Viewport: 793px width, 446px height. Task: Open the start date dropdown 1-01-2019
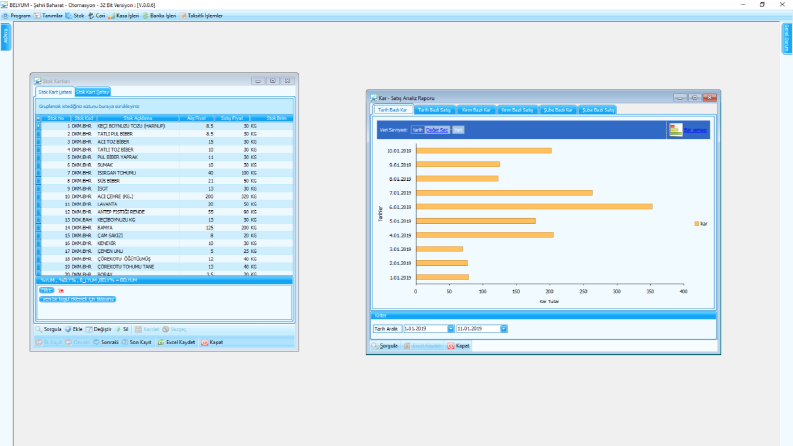450,329
